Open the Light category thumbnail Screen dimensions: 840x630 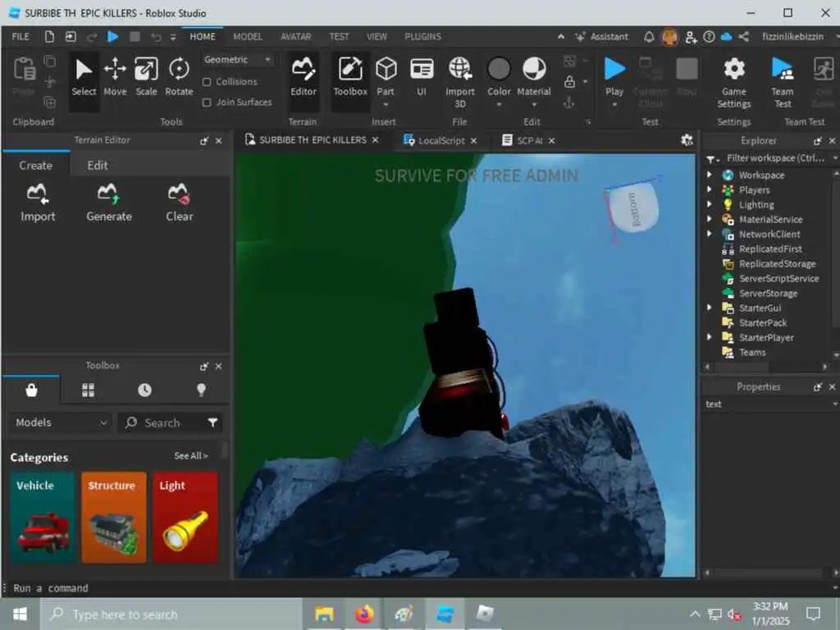pyautogui.click(x=185, y=518)
